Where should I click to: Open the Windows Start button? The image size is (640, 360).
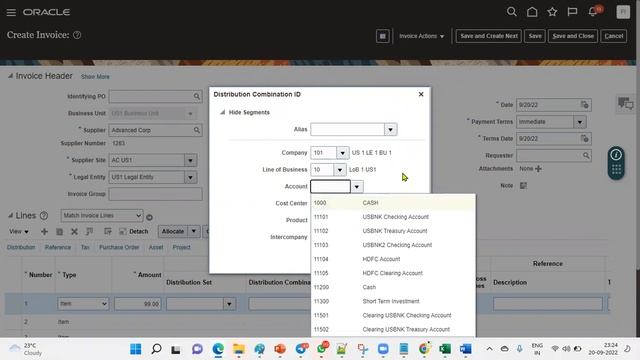[136, 349]
